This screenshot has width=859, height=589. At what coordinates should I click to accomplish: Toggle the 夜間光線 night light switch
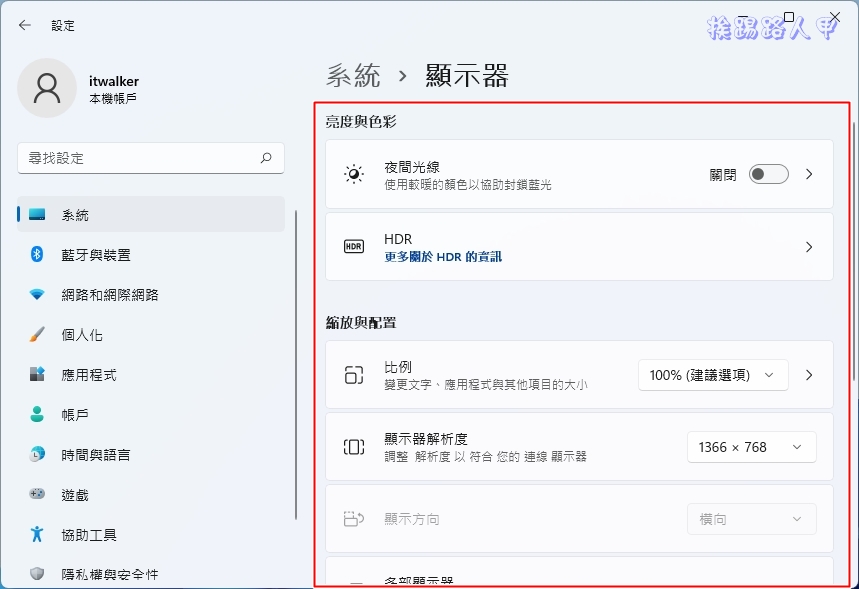(769, 174)
